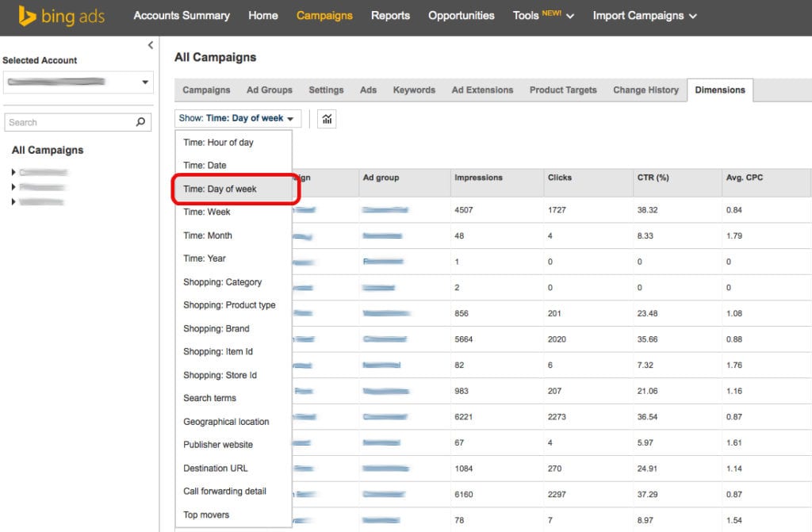Collapse the left sidebar with the arrow
812x532 pixels.
(150, 45)
